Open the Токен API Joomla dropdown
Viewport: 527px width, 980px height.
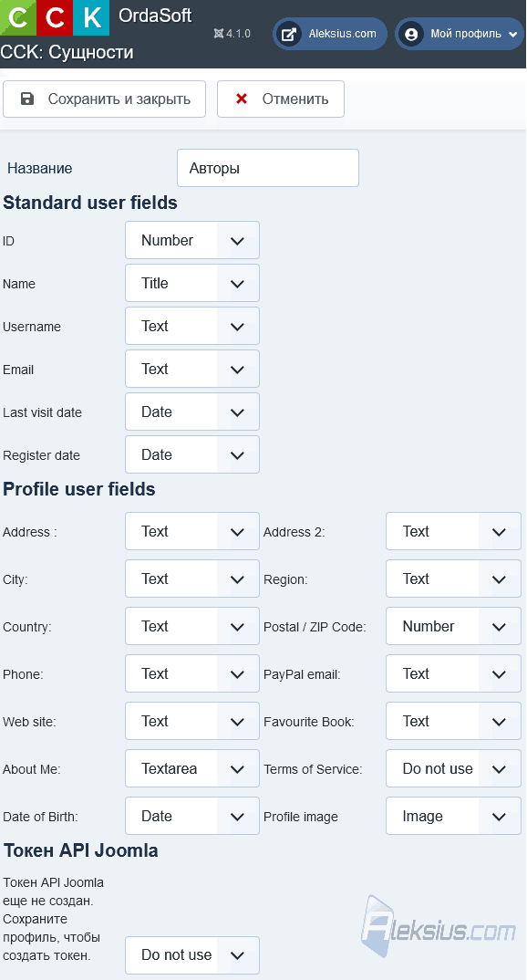tap(192, 955)
